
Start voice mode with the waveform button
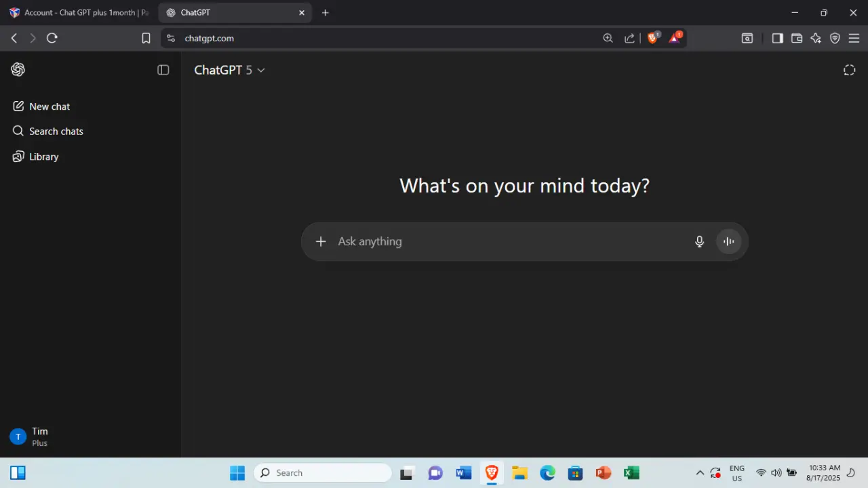(x=729, y=241)
